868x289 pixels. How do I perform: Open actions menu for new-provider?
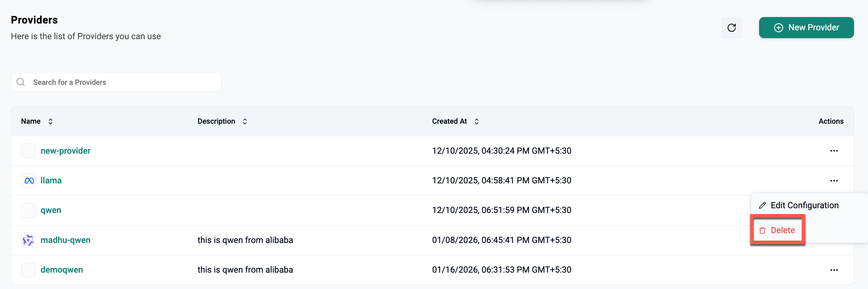[x=834, y=151]
